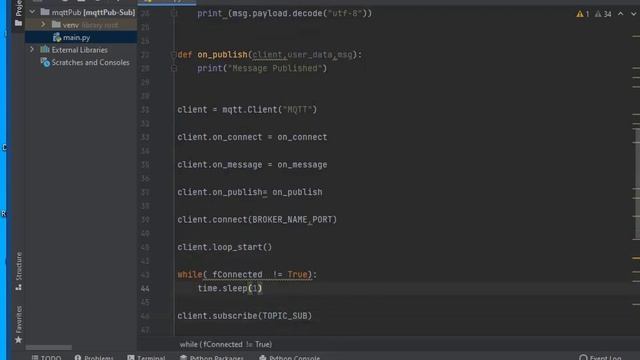The image size is (640, 360).
Task: Click the print("Message Published") line
Action: click(262, 68)
